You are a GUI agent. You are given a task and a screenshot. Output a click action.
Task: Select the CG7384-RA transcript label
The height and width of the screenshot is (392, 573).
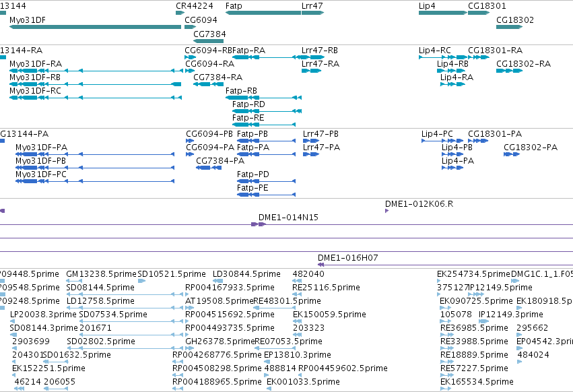217,77
